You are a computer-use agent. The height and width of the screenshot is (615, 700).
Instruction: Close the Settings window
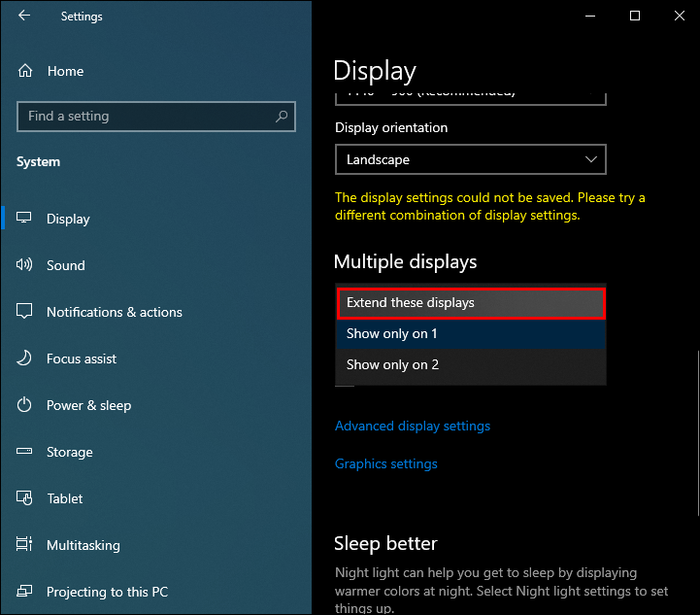679,17
